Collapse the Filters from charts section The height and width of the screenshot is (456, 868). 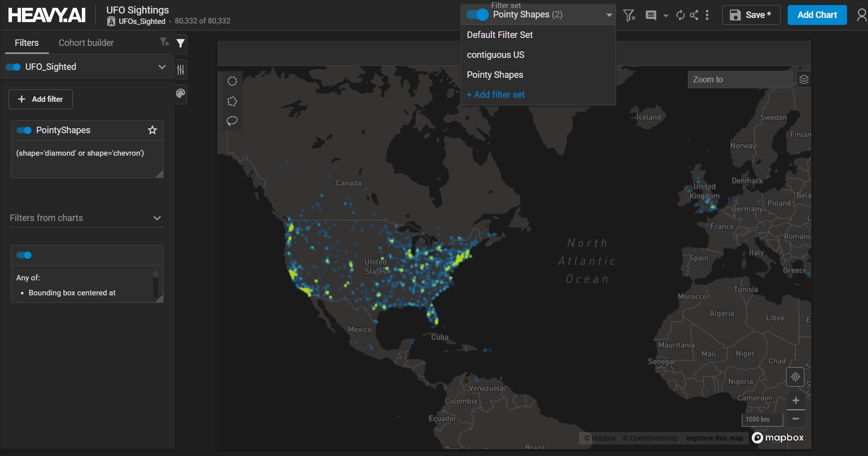pyautogui.click(x=157, y=218)
